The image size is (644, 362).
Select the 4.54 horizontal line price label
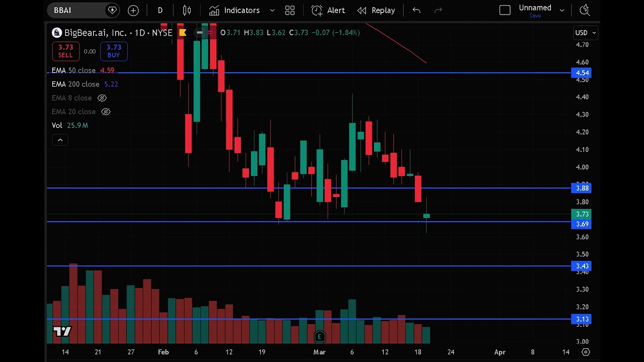(x=582, y=73)
